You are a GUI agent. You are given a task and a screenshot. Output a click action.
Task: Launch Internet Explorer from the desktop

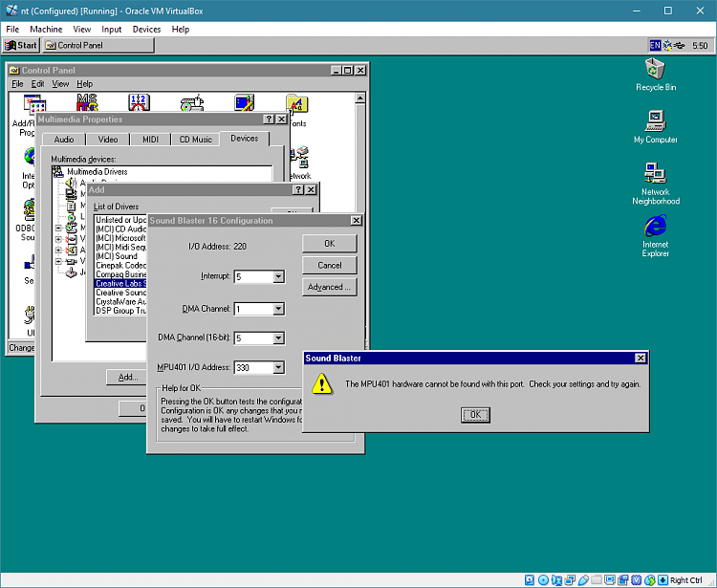click(x=655, y=226)
